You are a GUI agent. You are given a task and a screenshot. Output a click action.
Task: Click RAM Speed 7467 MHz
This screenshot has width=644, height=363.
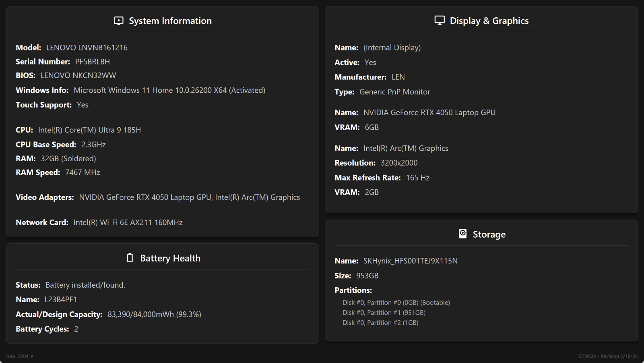tap(83, 172)
